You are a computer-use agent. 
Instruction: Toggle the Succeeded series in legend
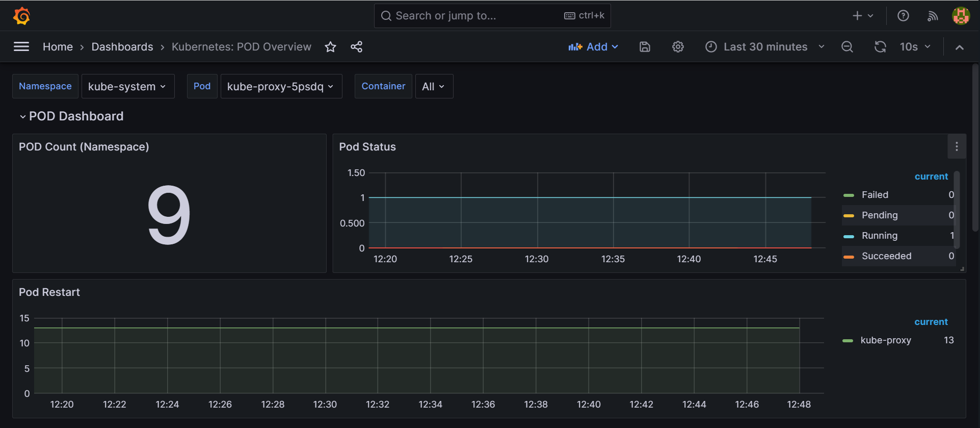tap(886, 256)
